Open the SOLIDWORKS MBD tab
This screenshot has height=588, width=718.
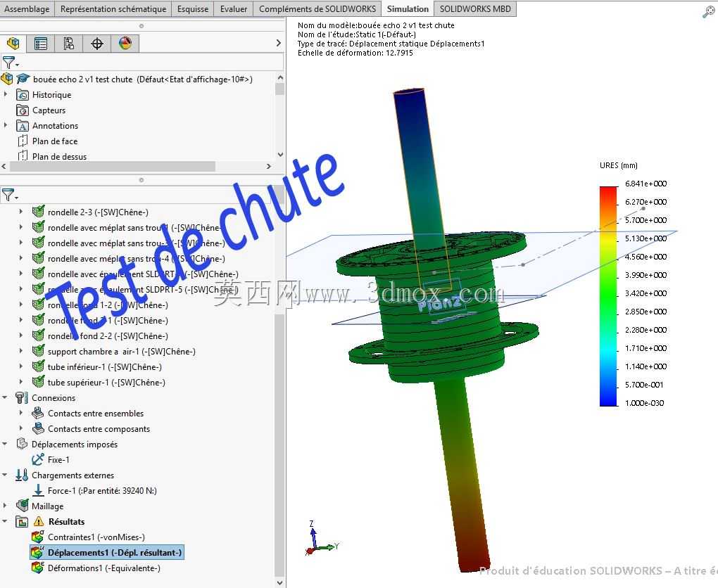coord(475,8)
